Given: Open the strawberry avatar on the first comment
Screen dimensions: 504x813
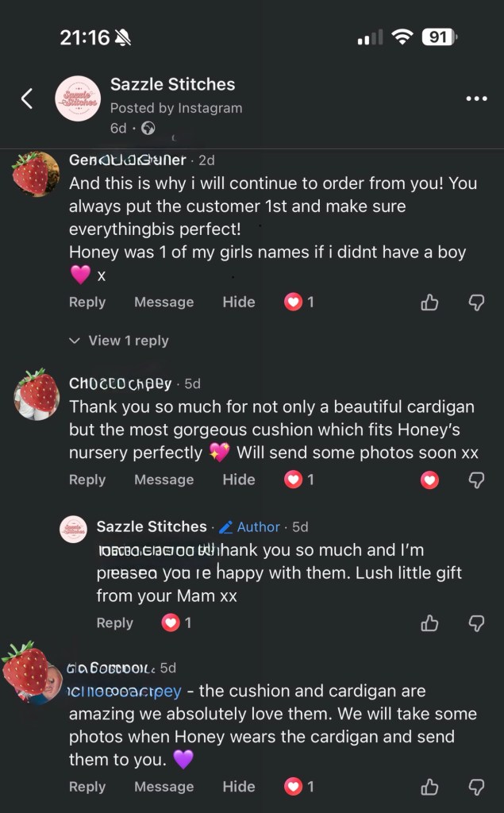Looking at the screenshot, I should [37, 174].
